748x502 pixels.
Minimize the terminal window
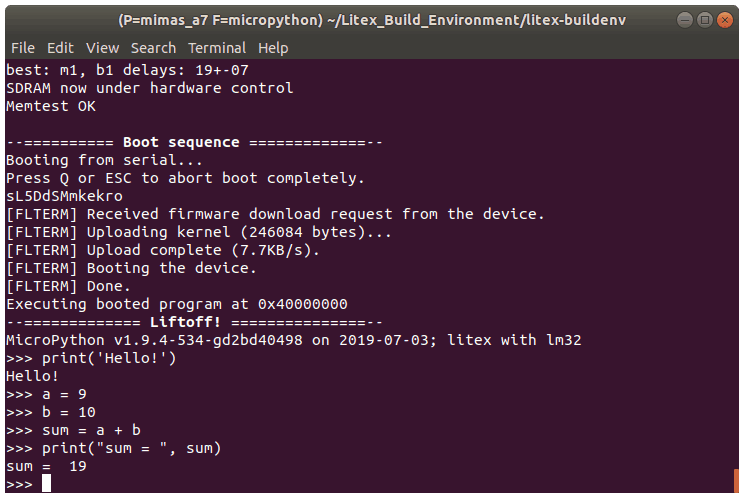(x=685, y=19)
